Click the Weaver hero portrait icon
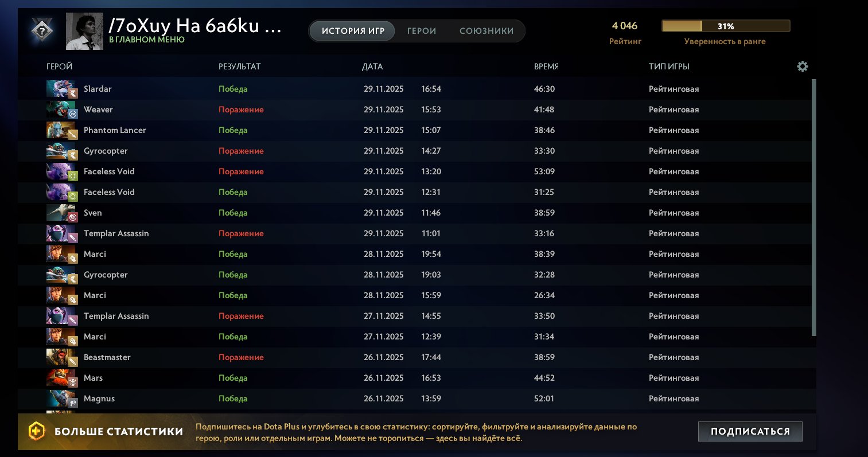 [61, 110]
